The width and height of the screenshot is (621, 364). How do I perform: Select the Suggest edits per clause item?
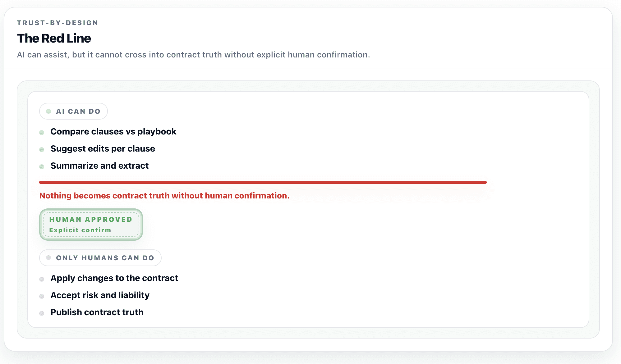point(103,149)
